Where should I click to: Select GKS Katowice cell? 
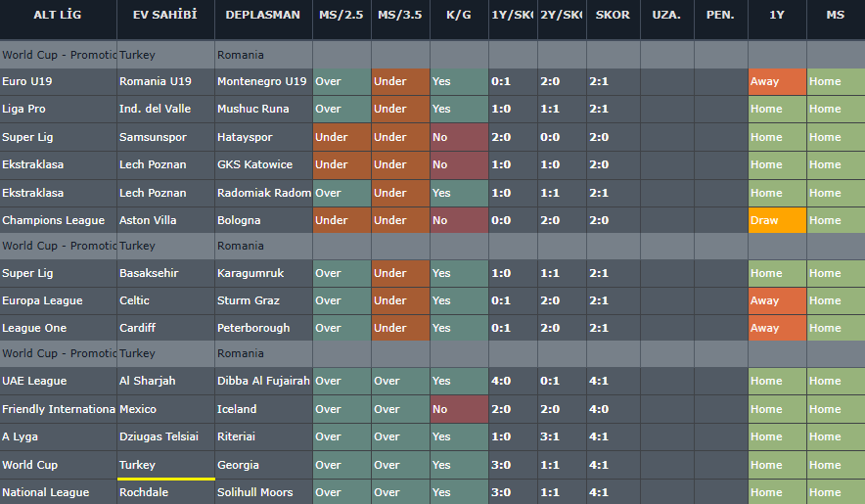pos(263,165)
